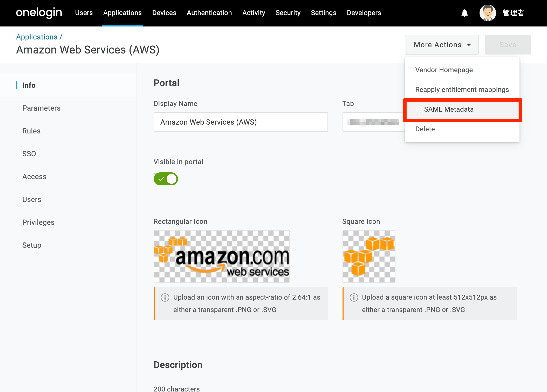
Task: Open the Developers top menu
Action: (x=364, y=13)
